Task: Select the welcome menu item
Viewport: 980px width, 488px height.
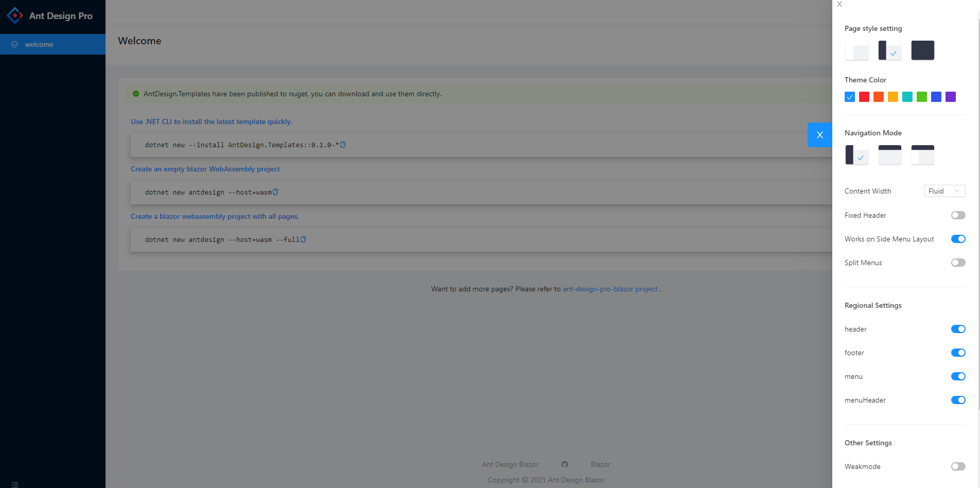Action: (x=40, y=44)
